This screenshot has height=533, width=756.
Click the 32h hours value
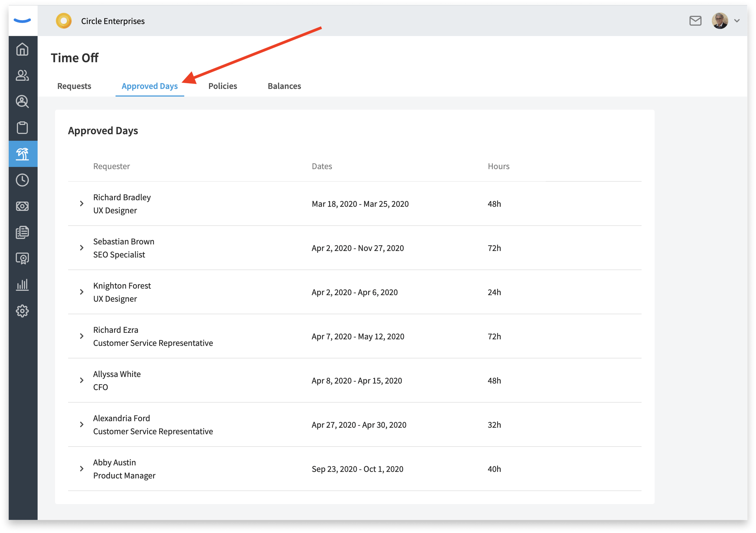point(494,425)
